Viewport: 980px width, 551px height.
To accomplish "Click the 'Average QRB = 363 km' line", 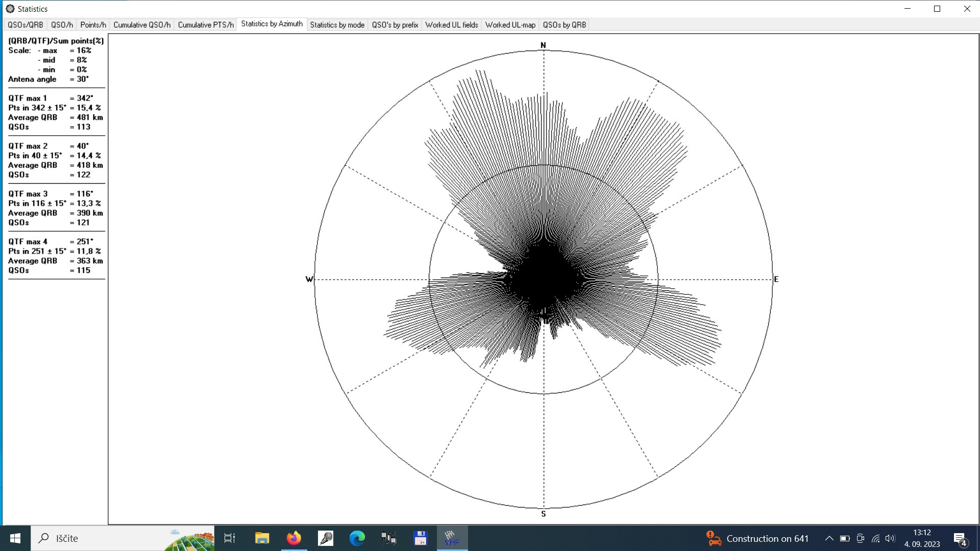I will (56, 261).
